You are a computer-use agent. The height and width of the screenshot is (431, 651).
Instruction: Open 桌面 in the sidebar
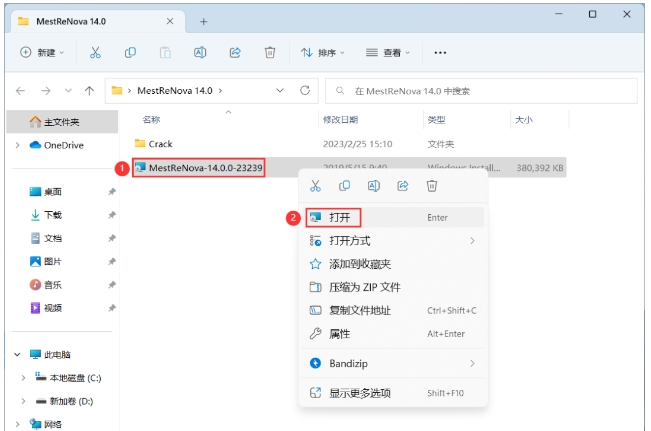(x=46, y=192)
